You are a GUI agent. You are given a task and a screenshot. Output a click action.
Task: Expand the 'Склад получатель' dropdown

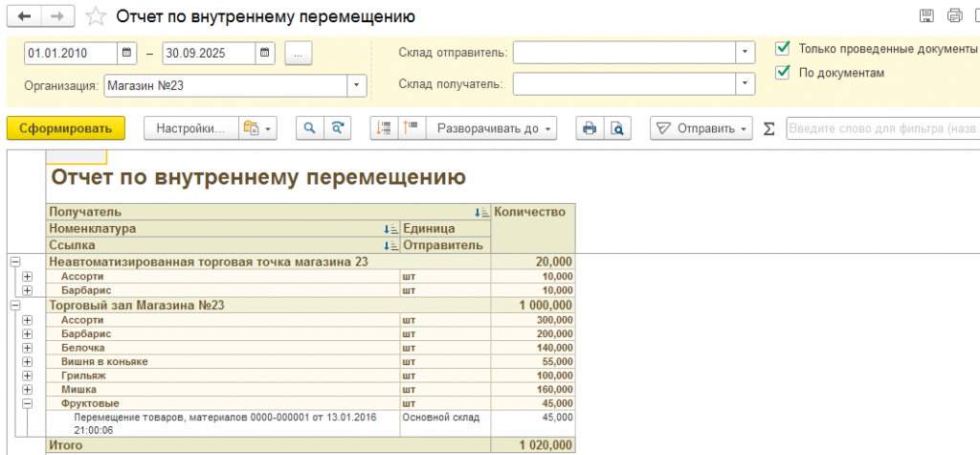click(x=744, y=84)
